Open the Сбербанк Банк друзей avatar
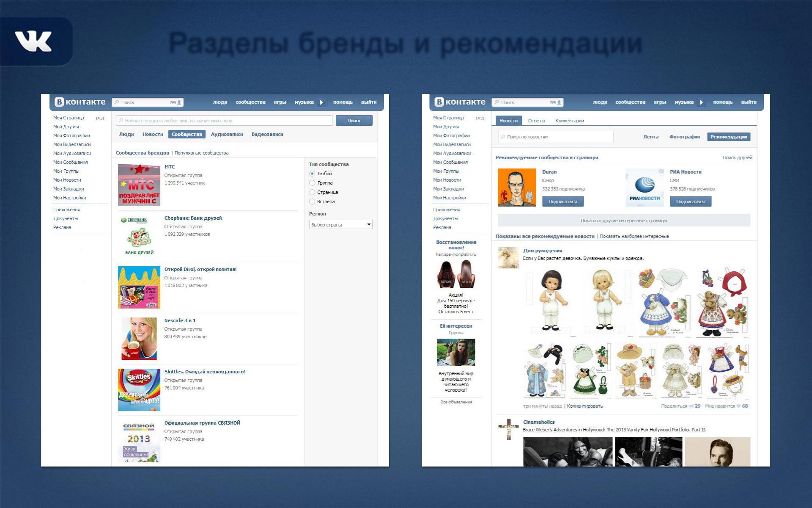812x508 pixels. [139, 236]
